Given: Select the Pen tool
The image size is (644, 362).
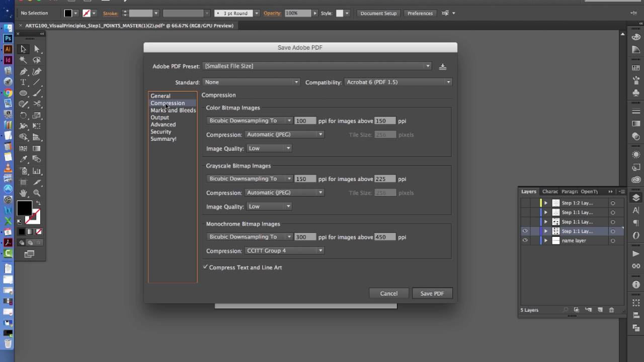Looking at the screenshot, I should pyautogui.click(x=23, y=71).
